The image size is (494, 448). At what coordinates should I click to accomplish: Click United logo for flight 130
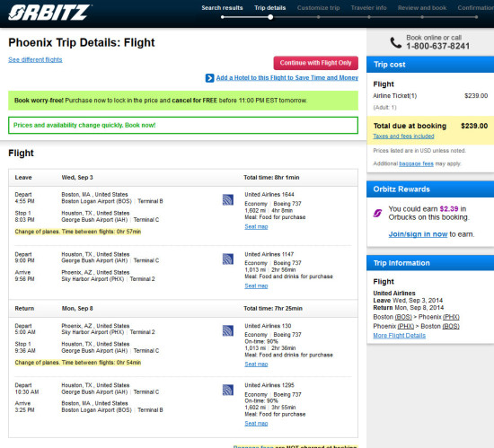pos(228,330)
